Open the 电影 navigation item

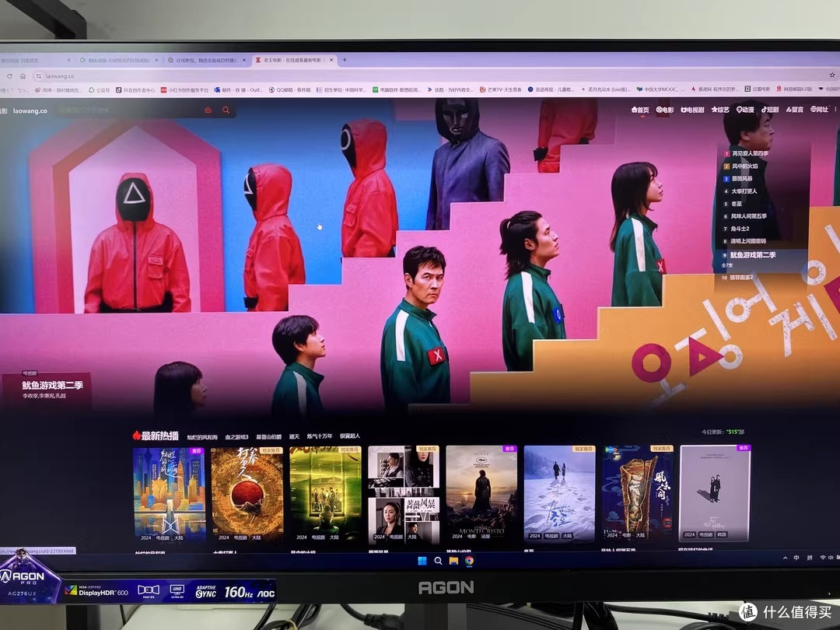click(x=665, y=110)
